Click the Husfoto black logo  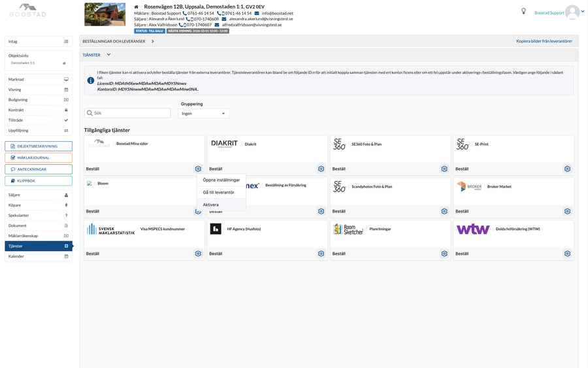pos(216,229)
